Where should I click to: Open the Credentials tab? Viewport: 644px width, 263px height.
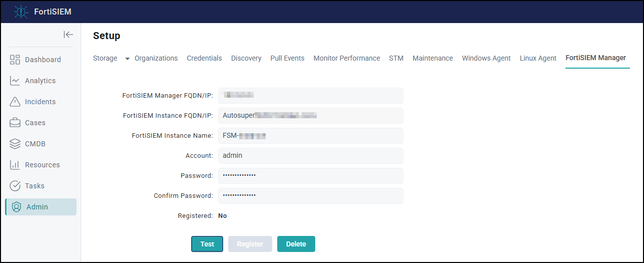click(204, 58)
